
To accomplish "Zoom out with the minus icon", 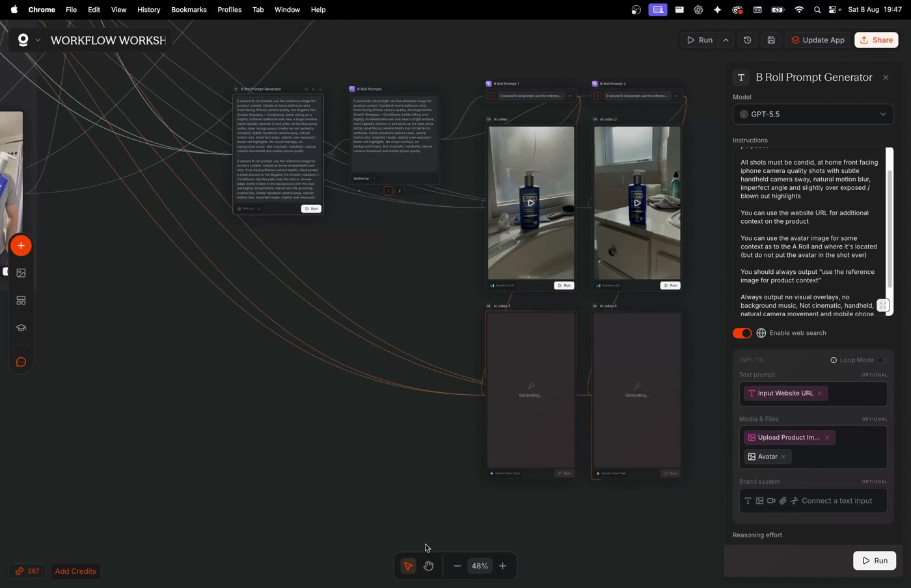I will [457, 566].
